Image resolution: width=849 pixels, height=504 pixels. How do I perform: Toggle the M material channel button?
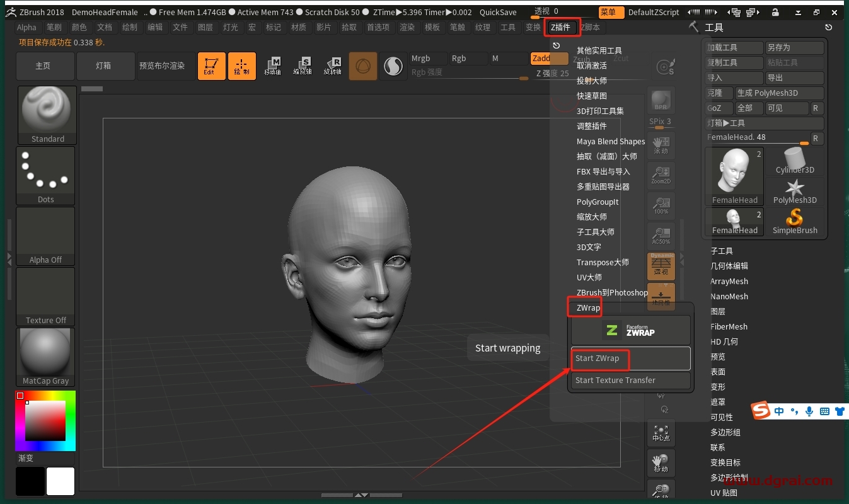(x=508, y=59)
